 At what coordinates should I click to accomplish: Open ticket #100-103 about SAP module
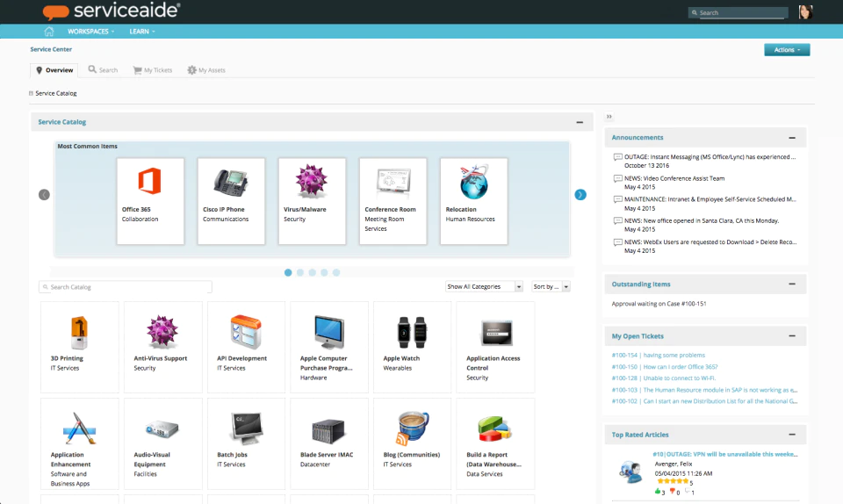(704, 390)
